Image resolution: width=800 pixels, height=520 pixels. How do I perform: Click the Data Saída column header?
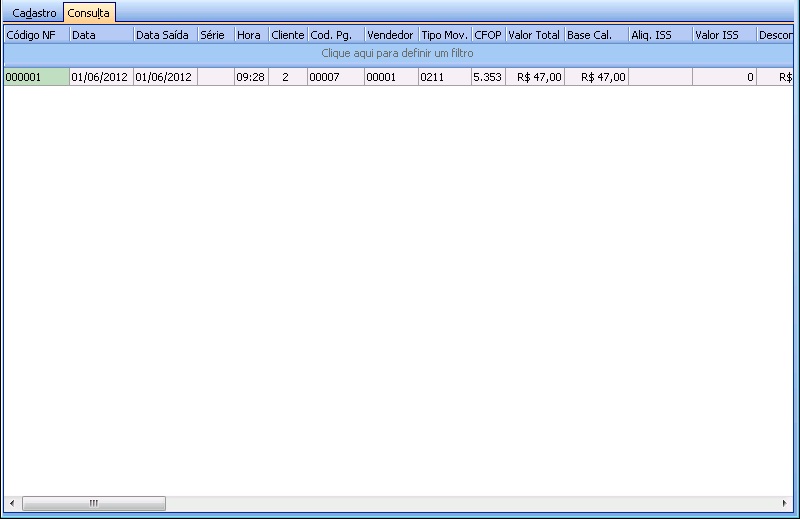[164, 34]
